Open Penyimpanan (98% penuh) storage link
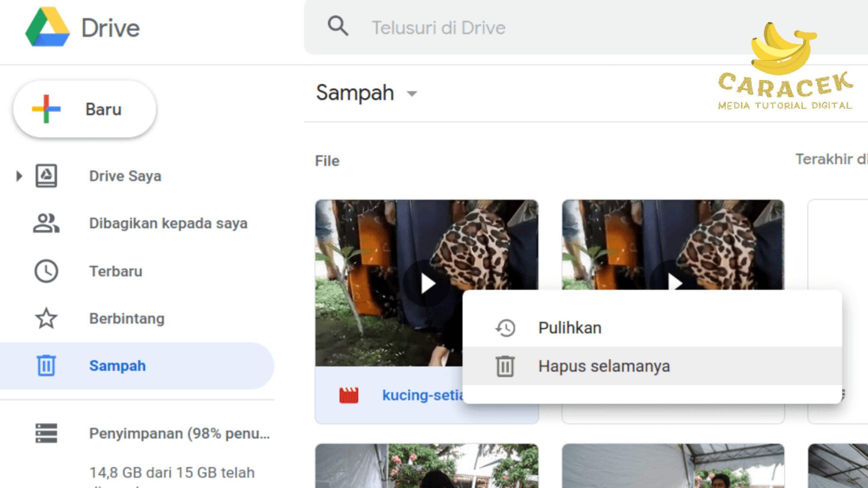This screenshot has height=488, width=868. click(179, 433)
